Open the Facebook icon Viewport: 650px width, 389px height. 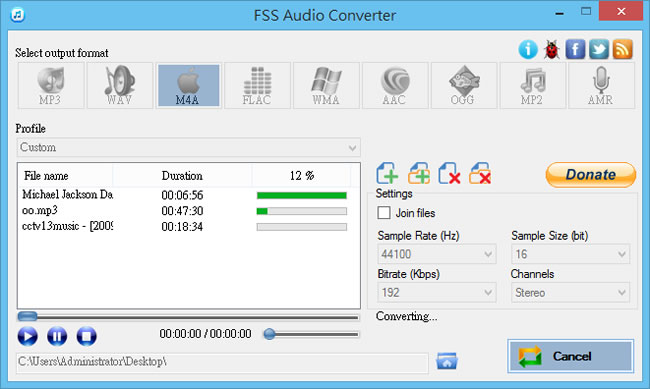575,50
